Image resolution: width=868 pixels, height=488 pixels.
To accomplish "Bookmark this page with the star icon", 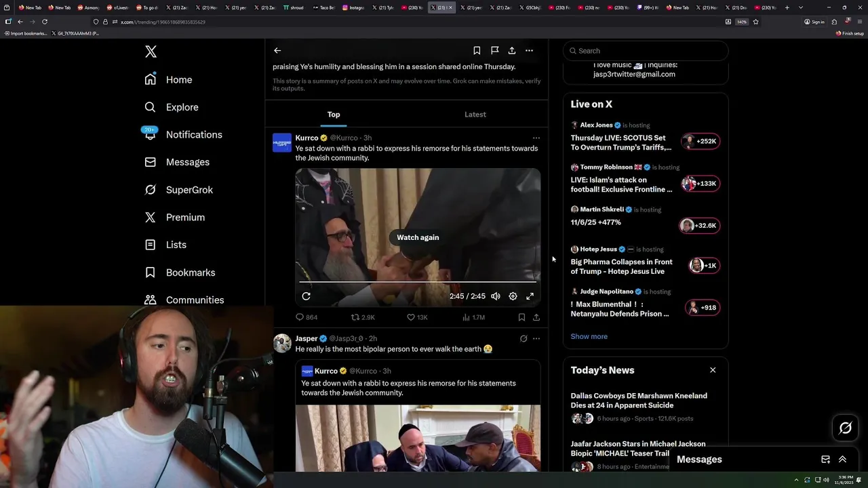I will tap(755, 22).
